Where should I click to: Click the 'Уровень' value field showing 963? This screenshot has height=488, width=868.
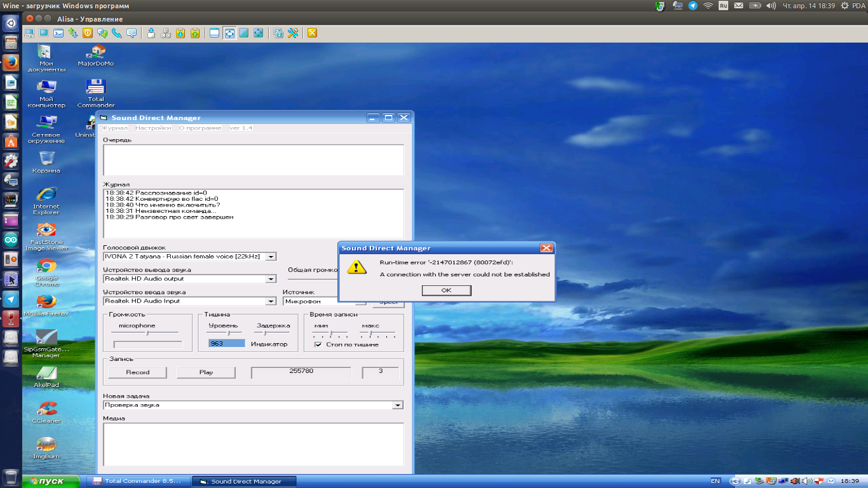tap(226, 344)
